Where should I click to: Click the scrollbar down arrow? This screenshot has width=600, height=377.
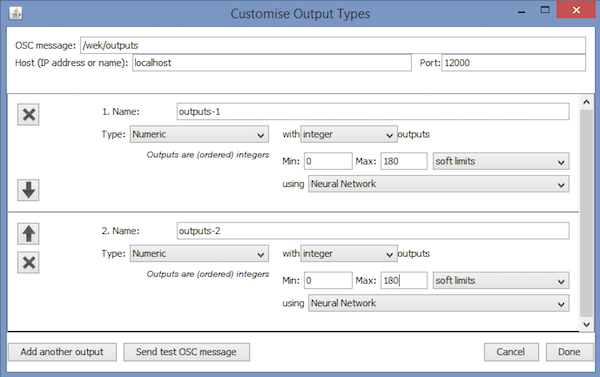(x=587, y=324)
